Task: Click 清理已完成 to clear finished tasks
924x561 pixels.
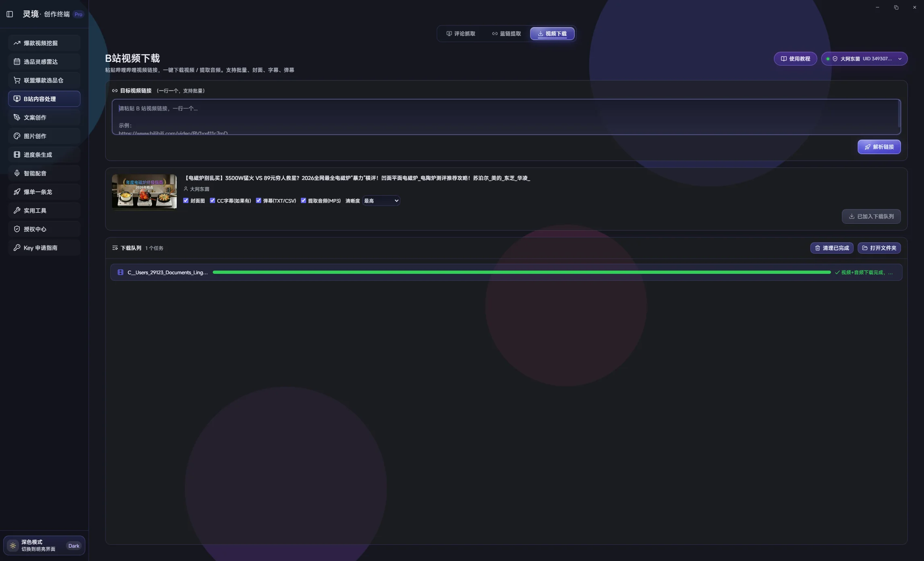Action: click(832, 248)
